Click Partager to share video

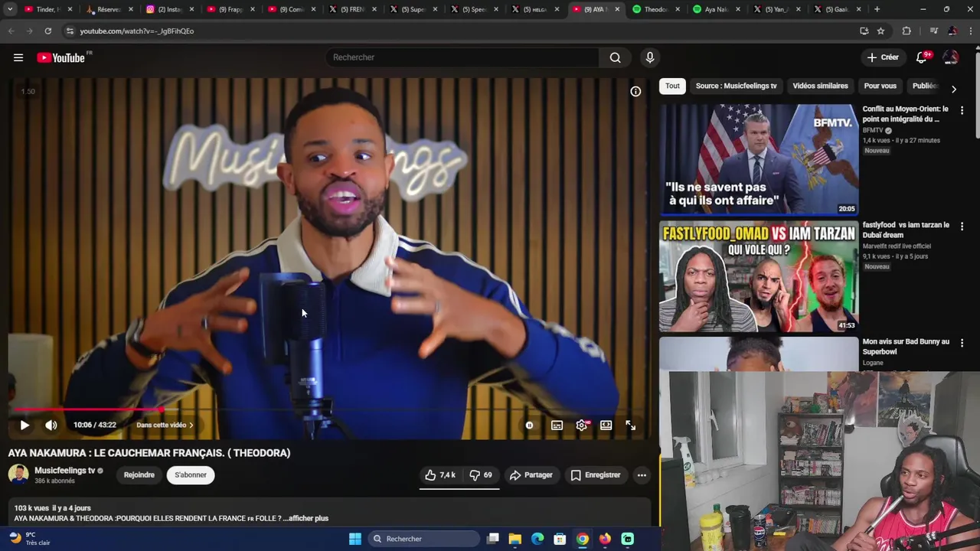[531, 475]
